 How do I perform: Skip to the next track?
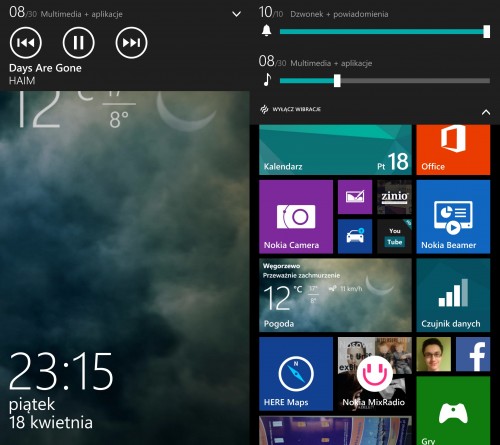coord(131,43)
